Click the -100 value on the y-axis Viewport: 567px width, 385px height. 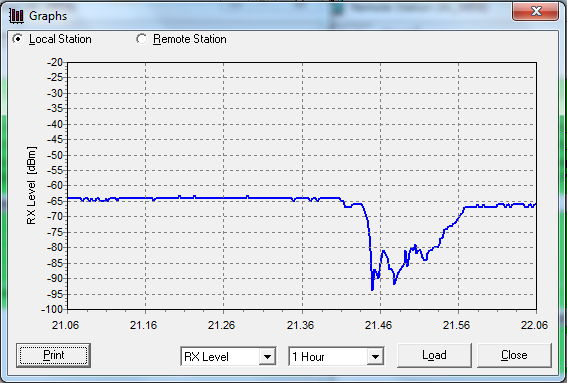click(52, 309)
